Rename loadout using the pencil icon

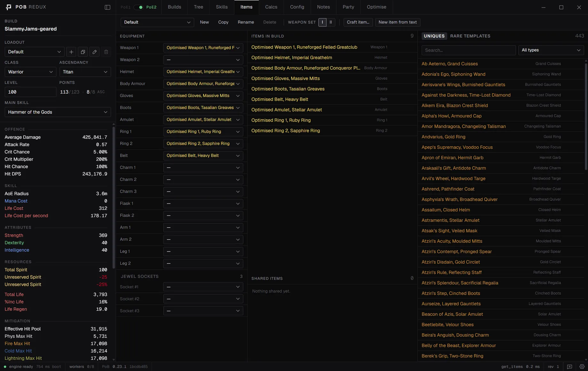pos(95,52)
